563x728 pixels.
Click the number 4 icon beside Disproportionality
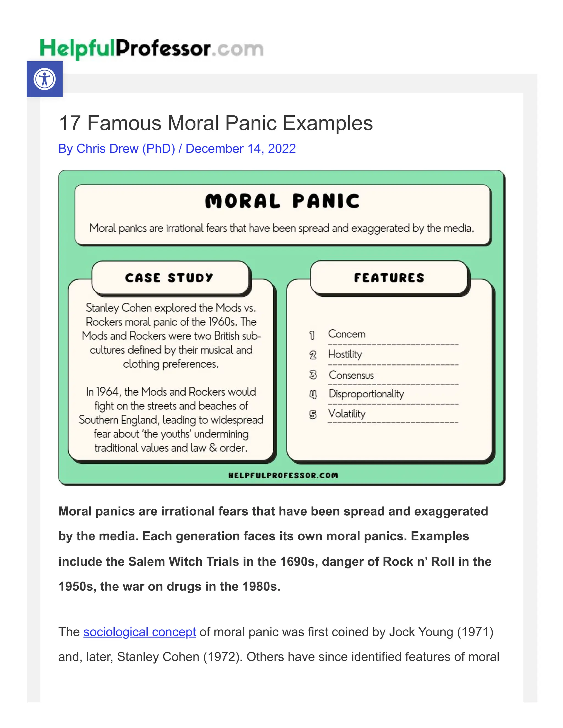tap(313, 395)
